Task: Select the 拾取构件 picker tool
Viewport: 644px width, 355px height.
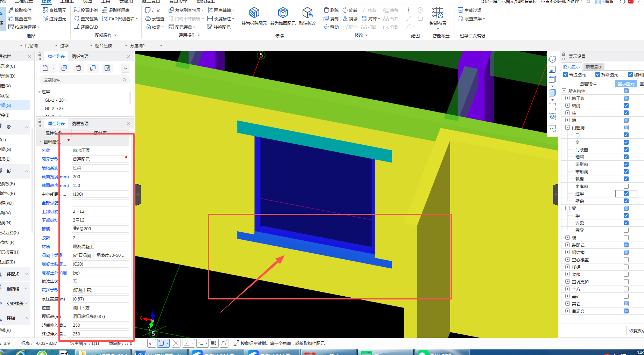Action: click(x=20, y=10)
